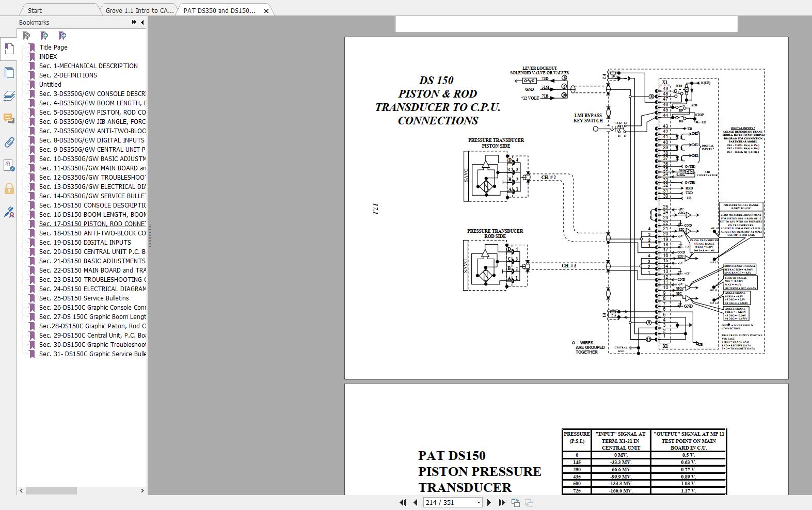Jump to the last page
This screenshot has height=510, width=812.
502,502
